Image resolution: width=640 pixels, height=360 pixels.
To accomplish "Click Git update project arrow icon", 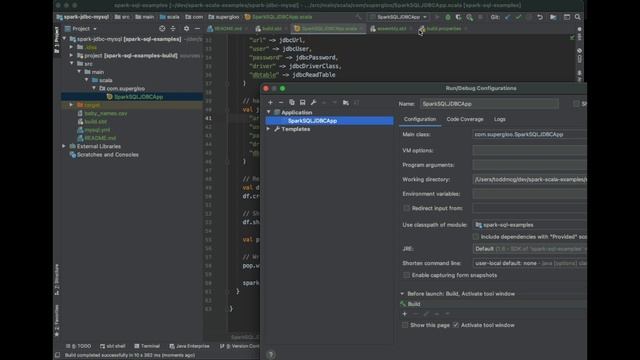I will 507,17.
